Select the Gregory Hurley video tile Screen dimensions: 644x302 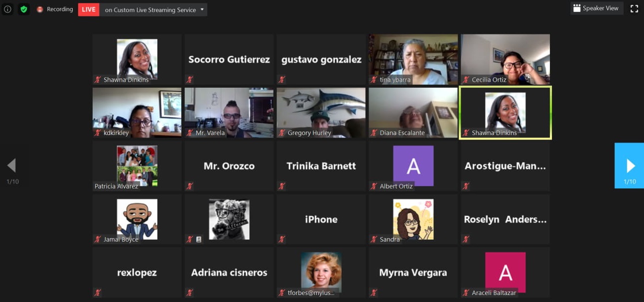[321, 113]
